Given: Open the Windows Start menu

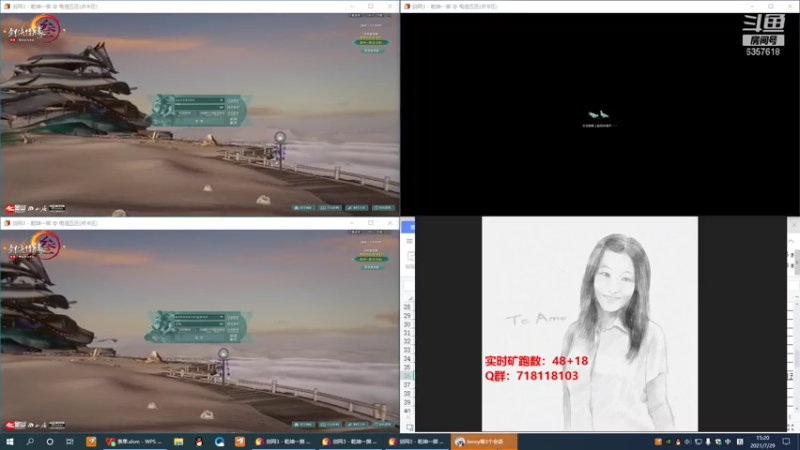Looking at the screenshot, I should 10,441.
